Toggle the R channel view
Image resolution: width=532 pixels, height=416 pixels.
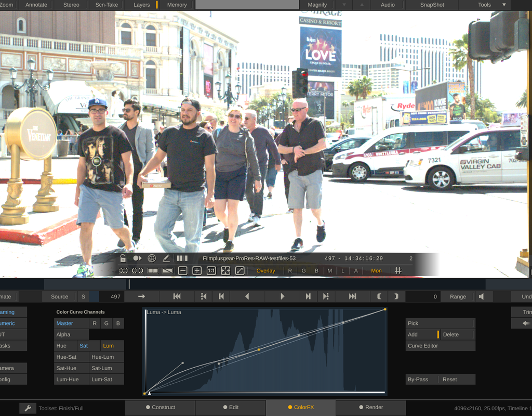290,270
